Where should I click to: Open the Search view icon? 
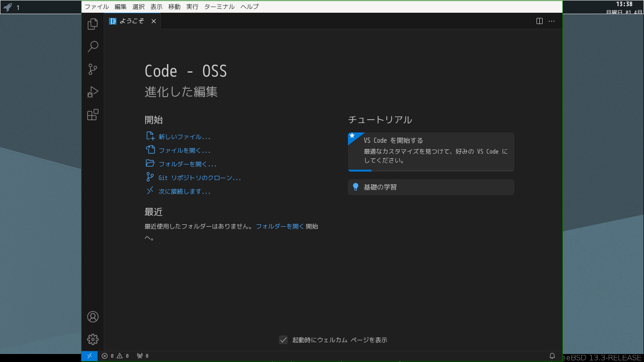[93, 47]
